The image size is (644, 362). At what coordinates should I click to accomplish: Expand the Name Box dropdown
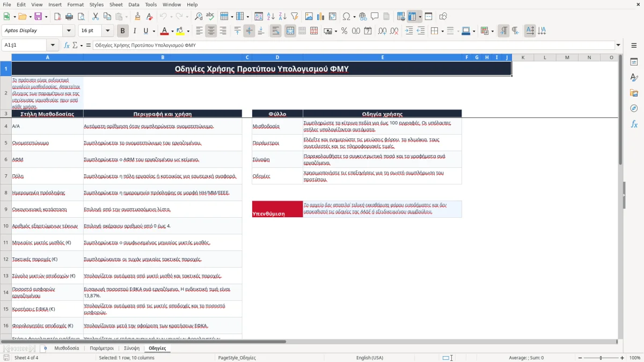(x=53, y=45)
